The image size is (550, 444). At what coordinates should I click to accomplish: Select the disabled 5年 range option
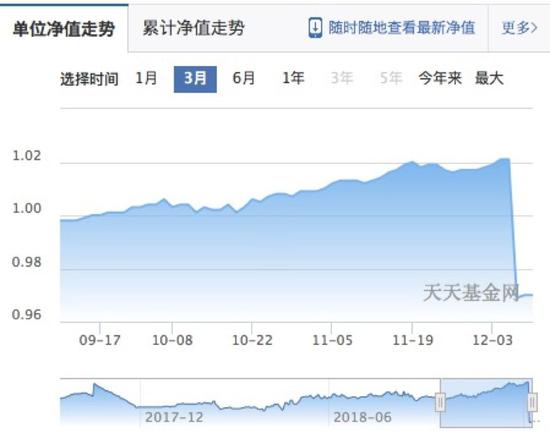(391, 78)
